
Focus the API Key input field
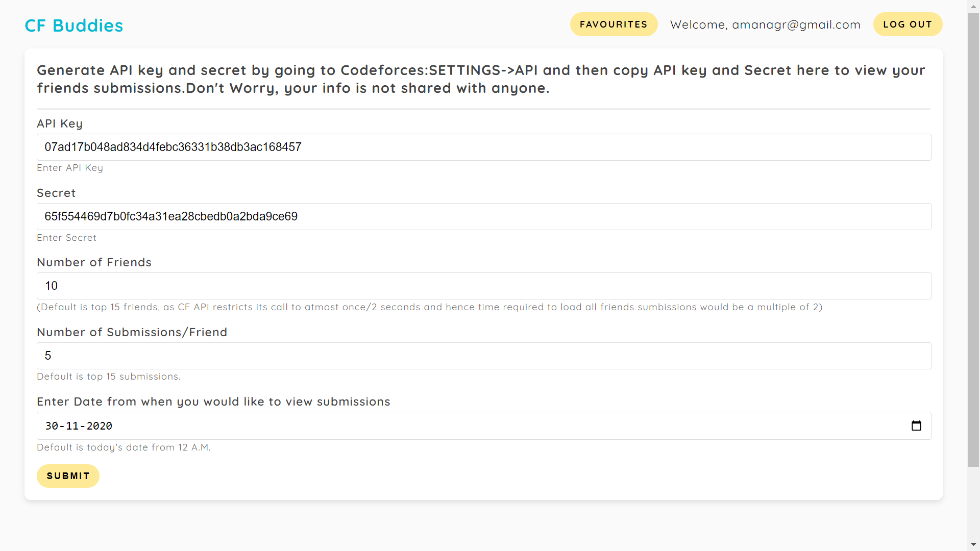click(483, 147)
